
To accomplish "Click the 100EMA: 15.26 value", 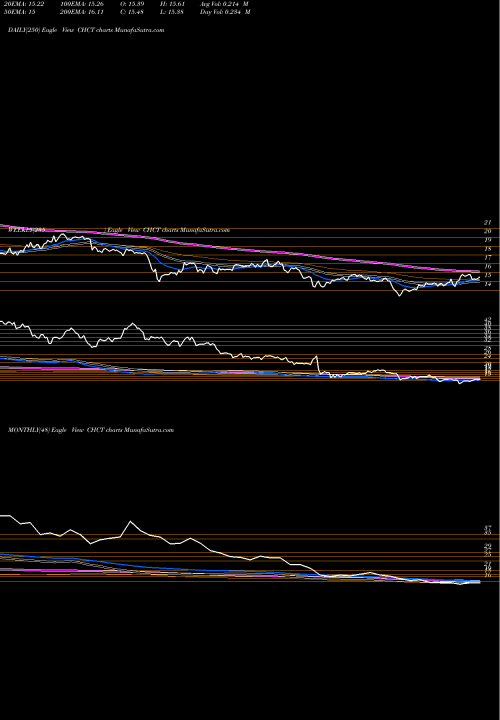I will click(x=83, y=4).
